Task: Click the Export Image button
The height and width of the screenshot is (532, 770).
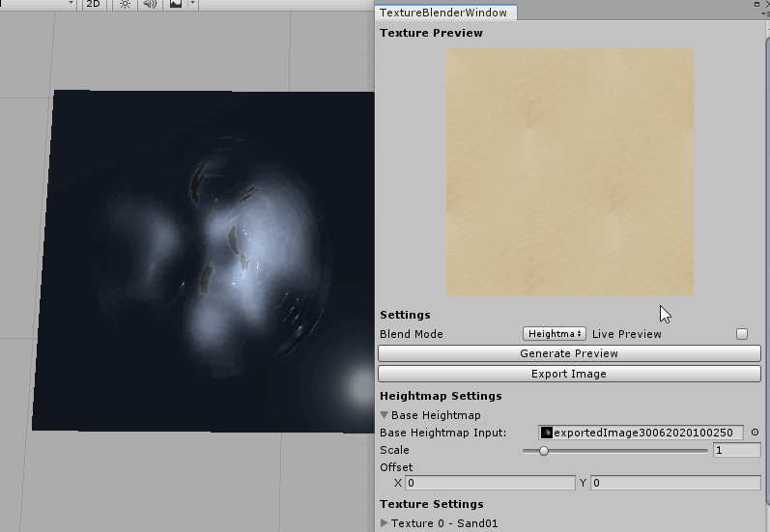Action: [569, 374]
